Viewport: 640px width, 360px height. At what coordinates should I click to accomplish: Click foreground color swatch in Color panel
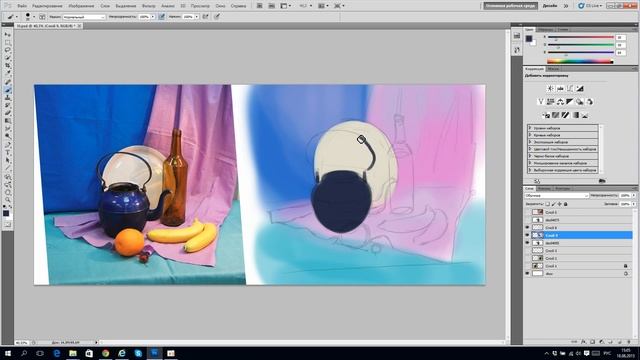[529, 39]
